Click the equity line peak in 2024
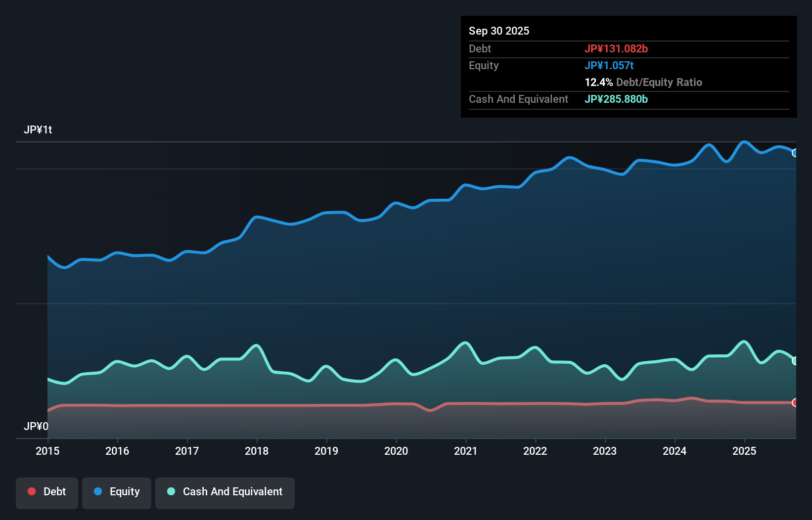 click(x=709, y=145)
